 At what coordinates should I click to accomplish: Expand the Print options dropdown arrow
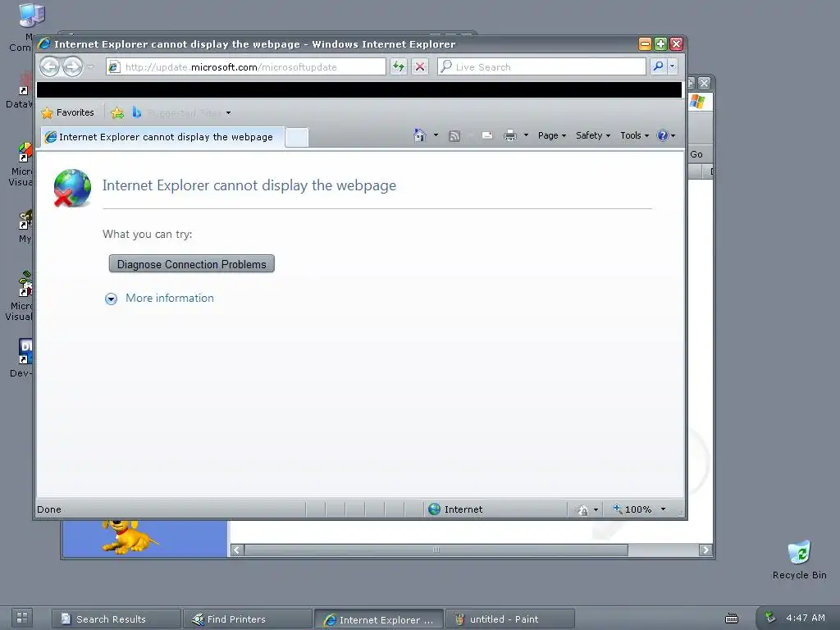click(526, 135)
